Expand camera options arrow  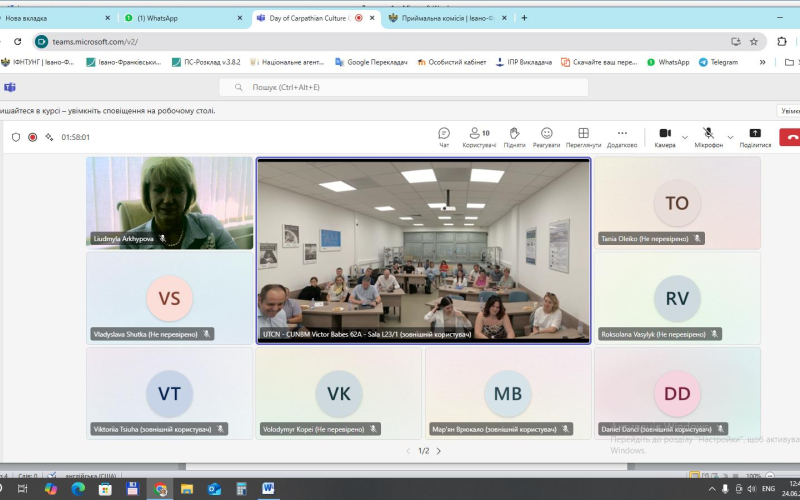pos(685,137)
